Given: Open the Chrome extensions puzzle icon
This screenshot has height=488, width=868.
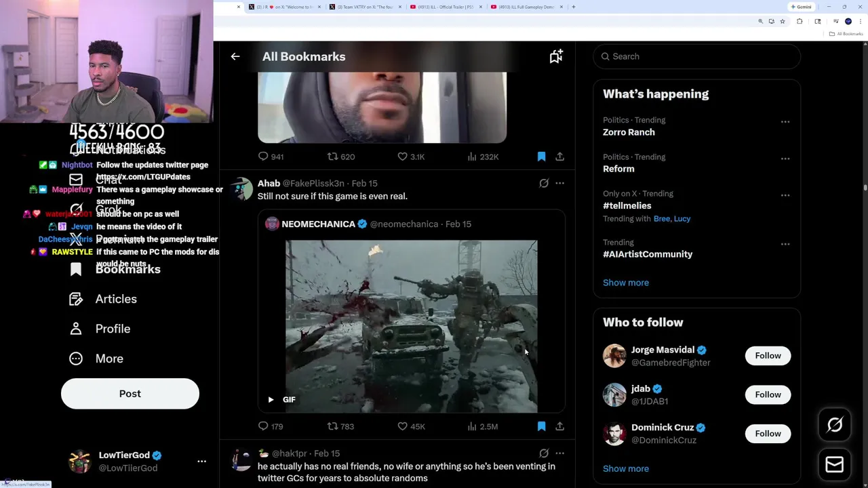Looking at the screenshot, I should [x=800, y=22].
